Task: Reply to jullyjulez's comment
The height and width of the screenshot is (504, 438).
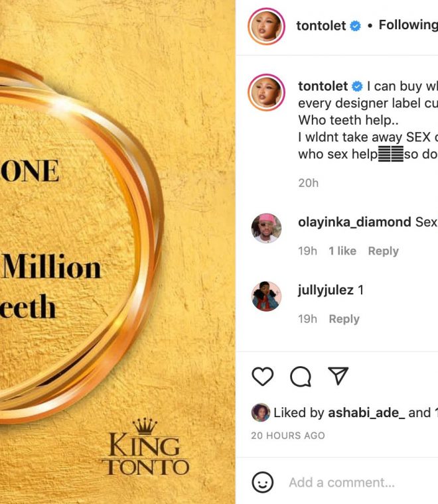Action: (344, 319)
